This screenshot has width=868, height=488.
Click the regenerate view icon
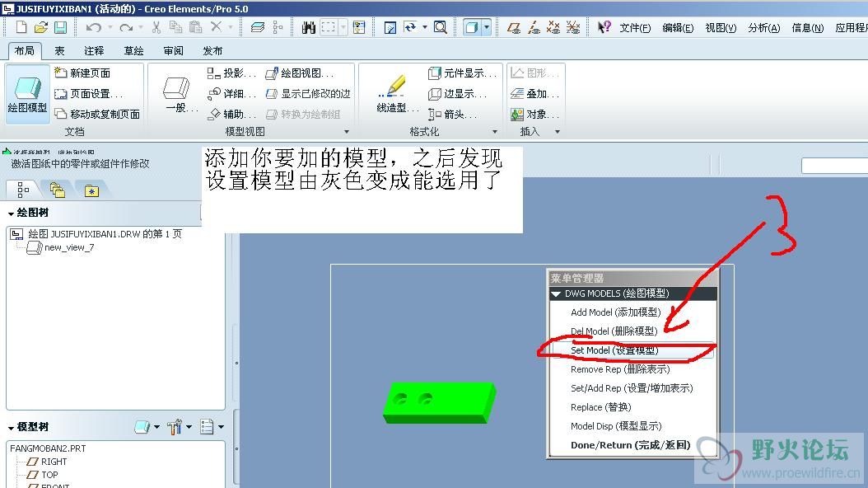pos(410,26)
